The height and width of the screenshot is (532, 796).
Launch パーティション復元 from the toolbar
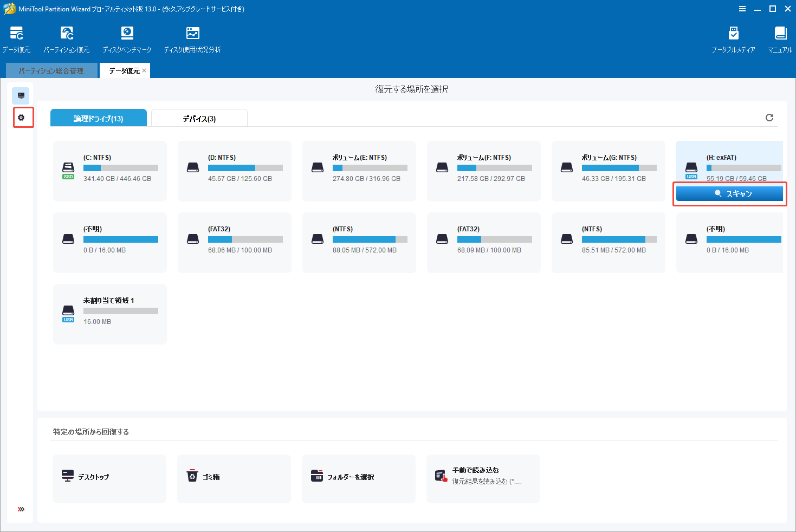coord(67,40)
